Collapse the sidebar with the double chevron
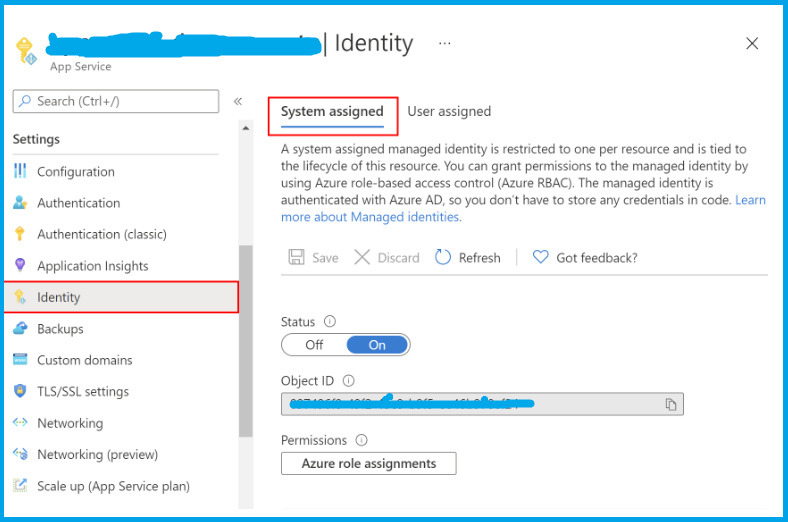Image resolution: width=788 pixels, height=522 pixels. point(238,101)
